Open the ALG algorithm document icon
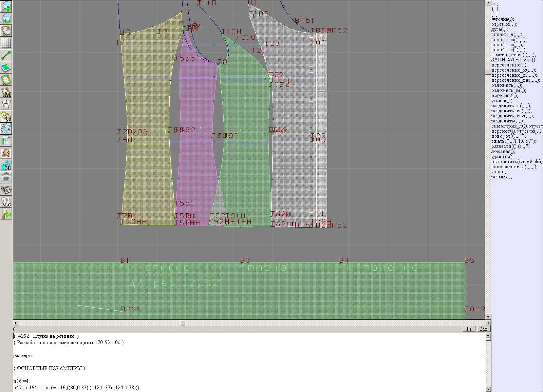 6,202
